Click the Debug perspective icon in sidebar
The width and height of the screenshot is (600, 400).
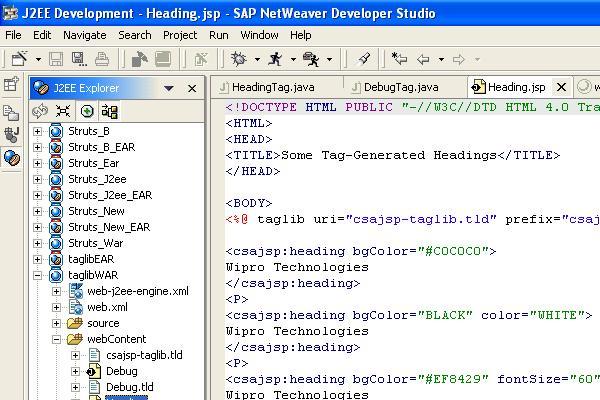12,134
